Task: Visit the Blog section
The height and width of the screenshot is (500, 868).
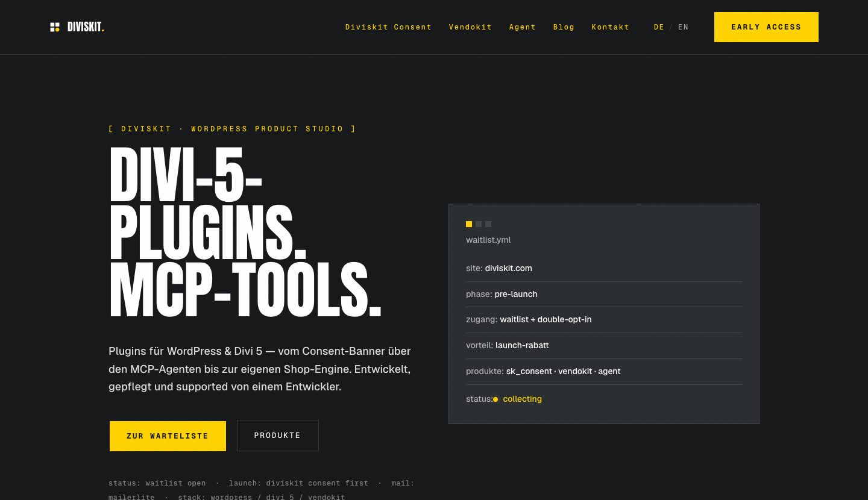Action: [x=564, y=27]
